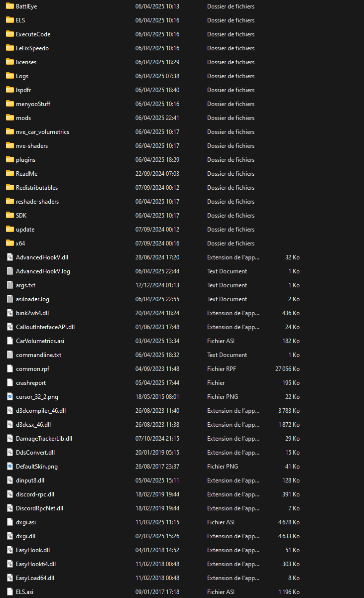Select the file named dinput8.dll
The width and height of the screenshot is (364, 598).
click(30, 480)
